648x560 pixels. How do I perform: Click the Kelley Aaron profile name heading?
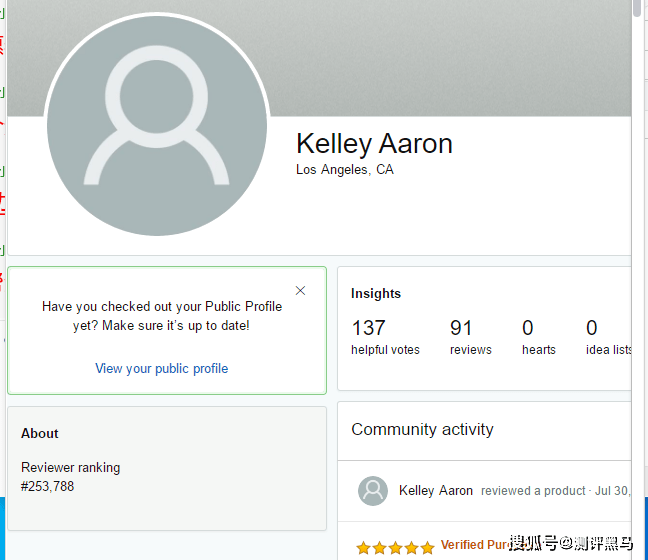pos(374,144)
